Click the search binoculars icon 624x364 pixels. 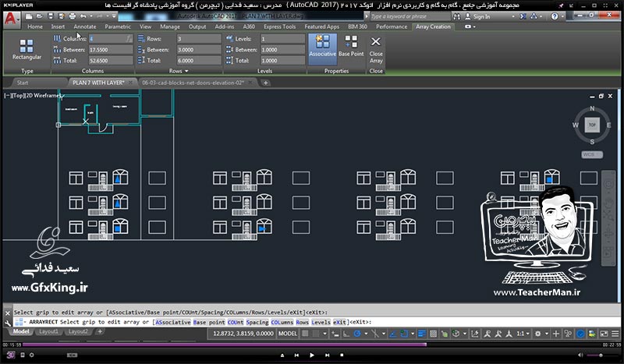[456, 16]
